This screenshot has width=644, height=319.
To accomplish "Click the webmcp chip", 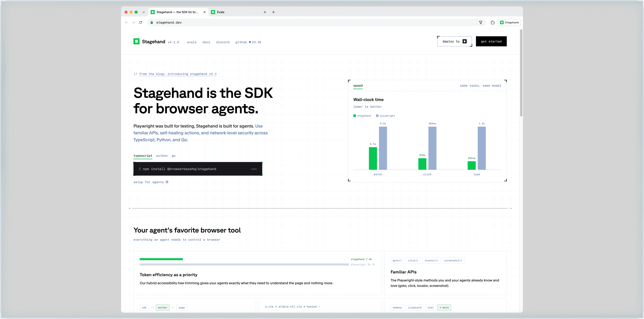I will pyautogui.click(x=397, y=307).
